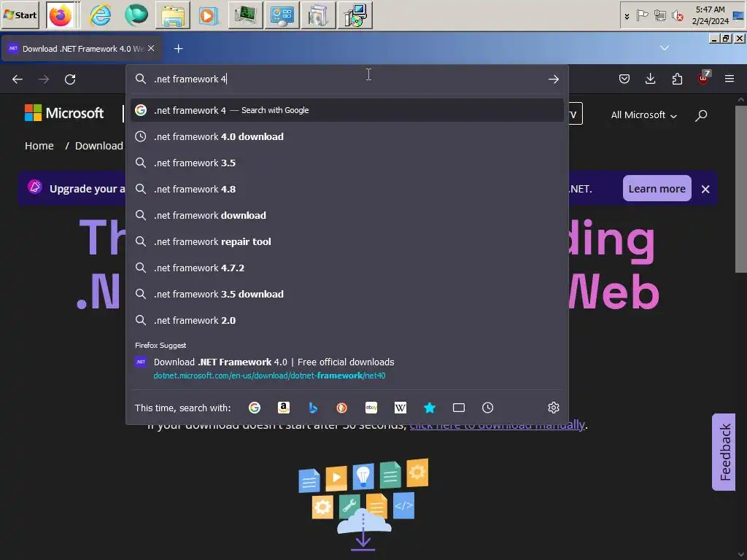The image size is (747, 560).
Task: Search this time with DuckDuckGo icon
Action: tap(341, 408)
